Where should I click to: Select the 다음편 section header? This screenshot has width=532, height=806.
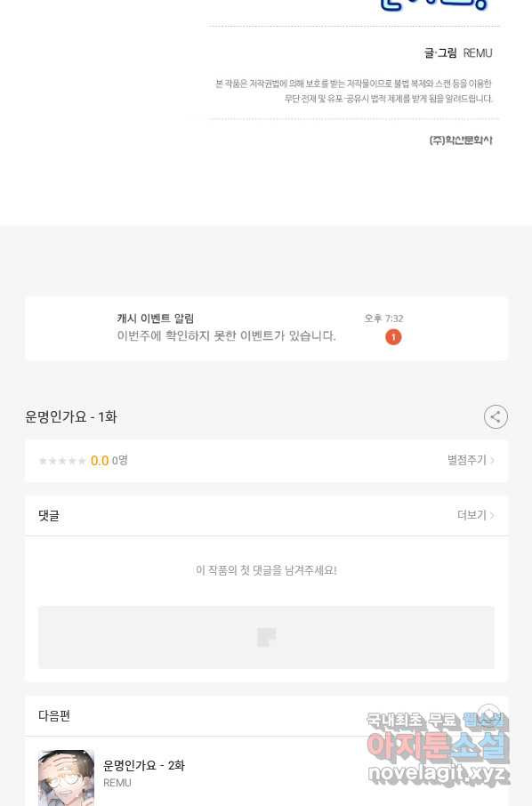(x=54, y=715)
